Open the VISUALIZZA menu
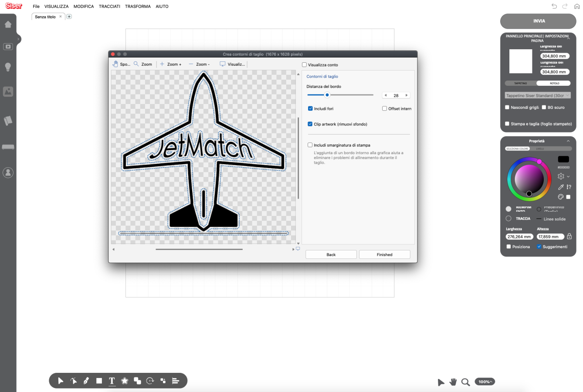 coord(56,7)
